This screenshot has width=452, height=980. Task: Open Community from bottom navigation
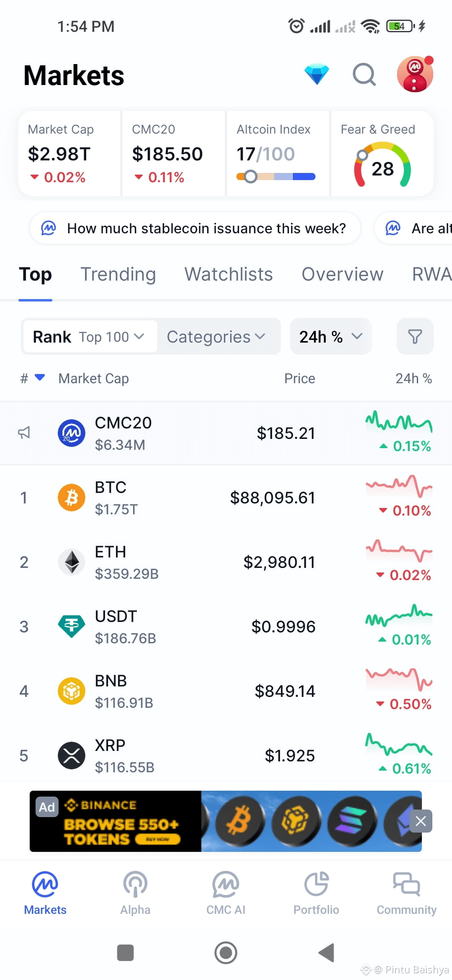click(x=406, y=892)
